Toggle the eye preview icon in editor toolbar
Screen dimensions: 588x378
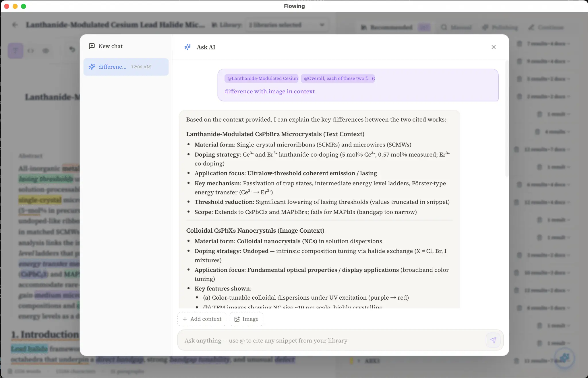pos(46,51)
